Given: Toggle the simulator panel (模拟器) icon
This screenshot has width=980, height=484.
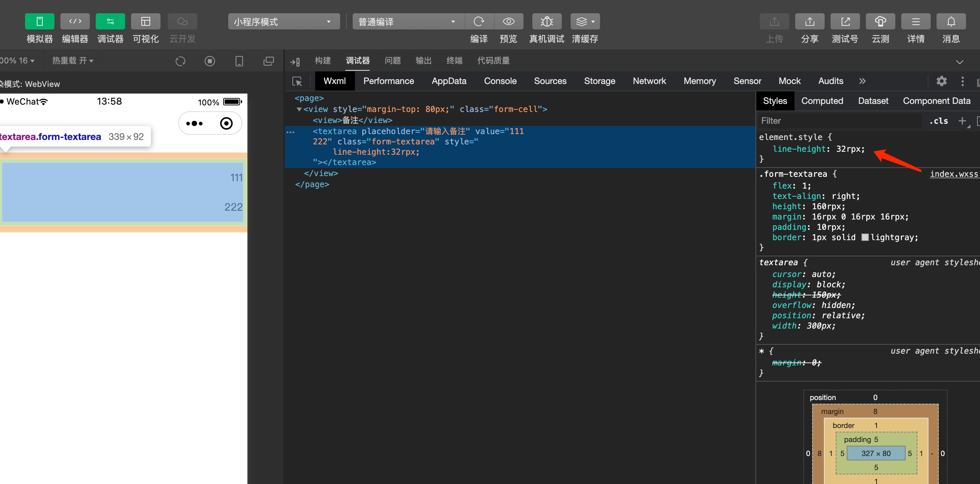Looking at the screenshot, I should 39,21.
